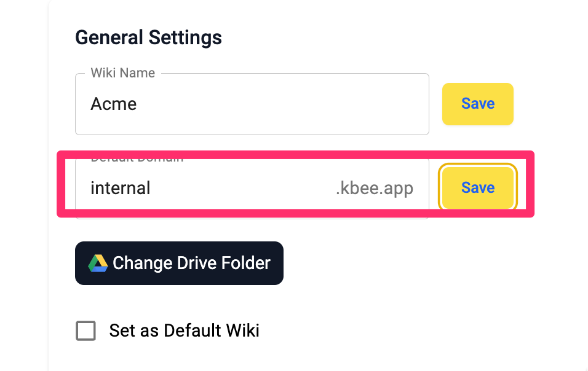588x371 pixels.
Task: Click blank space between internal and .kbee.app
Action: point(242,188)
